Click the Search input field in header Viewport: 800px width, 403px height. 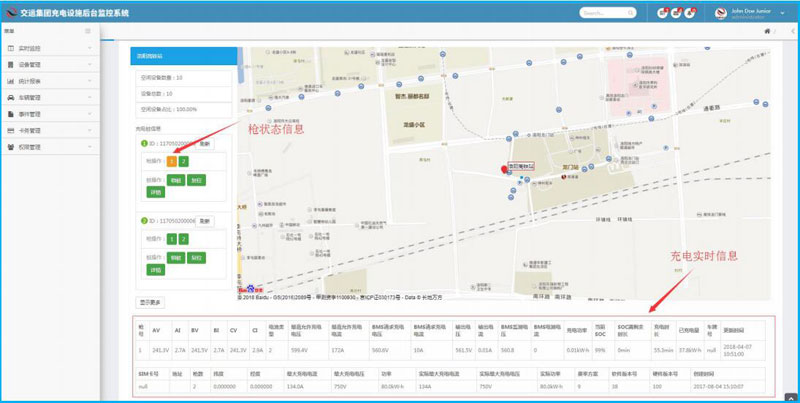607,13
